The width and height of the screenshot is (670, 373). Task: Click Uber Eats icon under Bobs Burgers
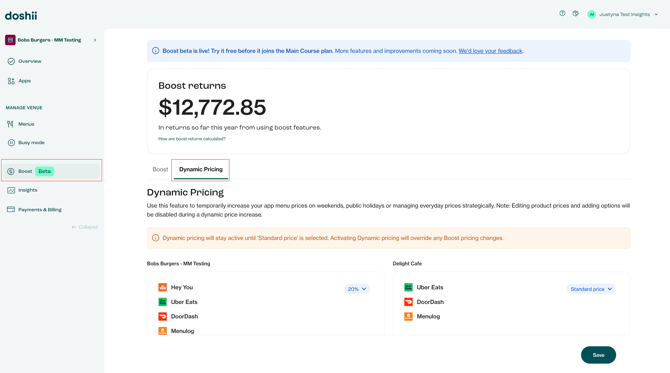tap(162, 302)
